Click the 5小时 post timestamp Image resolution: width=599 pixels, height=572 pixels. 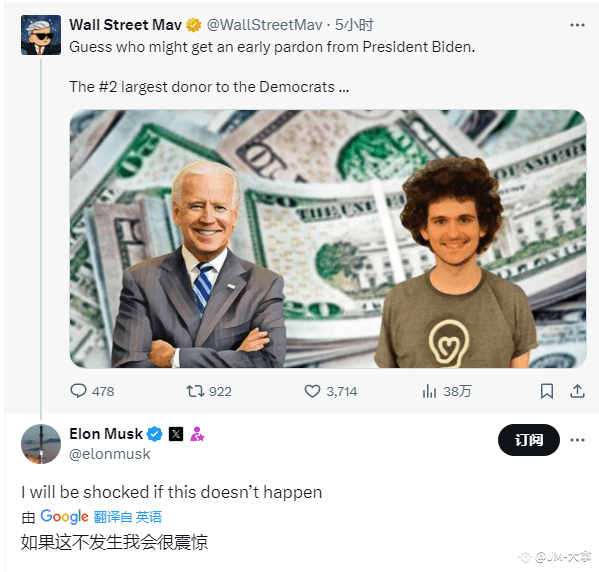tap(354, 25)
